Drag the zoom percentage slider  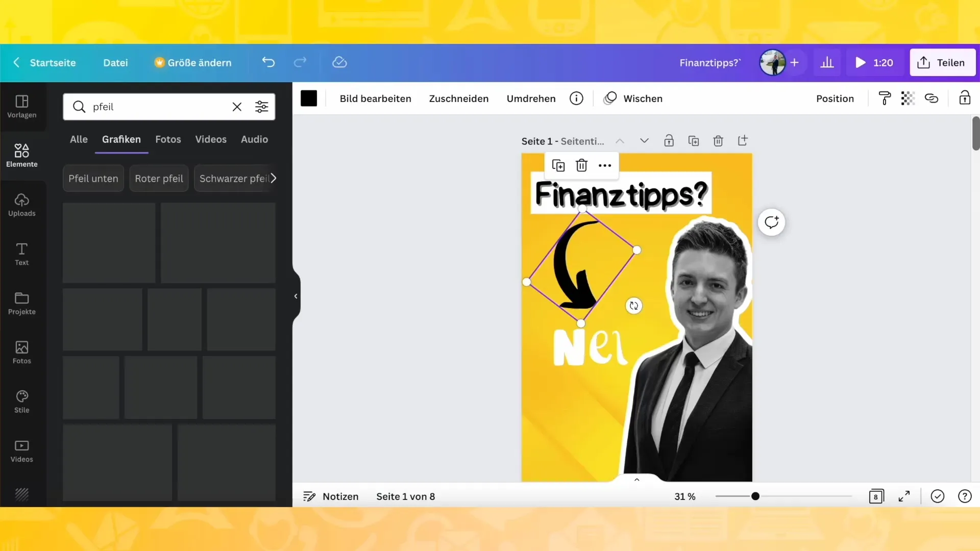754,496
